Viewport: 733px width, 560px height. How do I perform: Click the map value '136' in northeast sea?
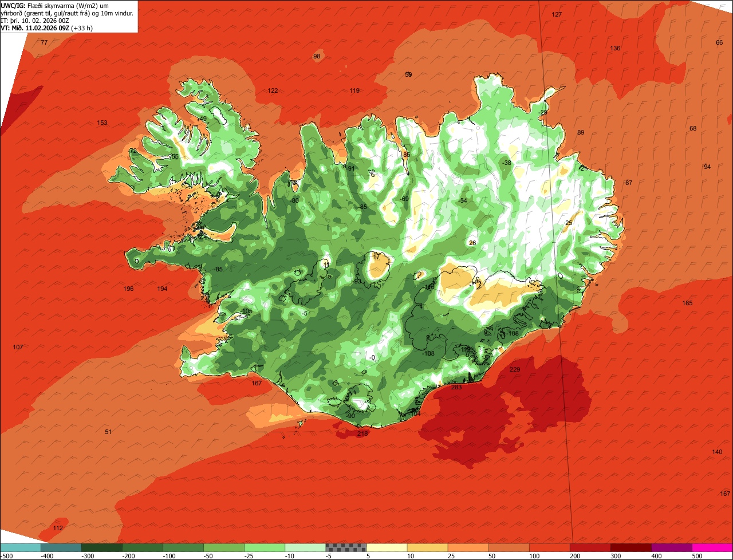tap(615, 49)
